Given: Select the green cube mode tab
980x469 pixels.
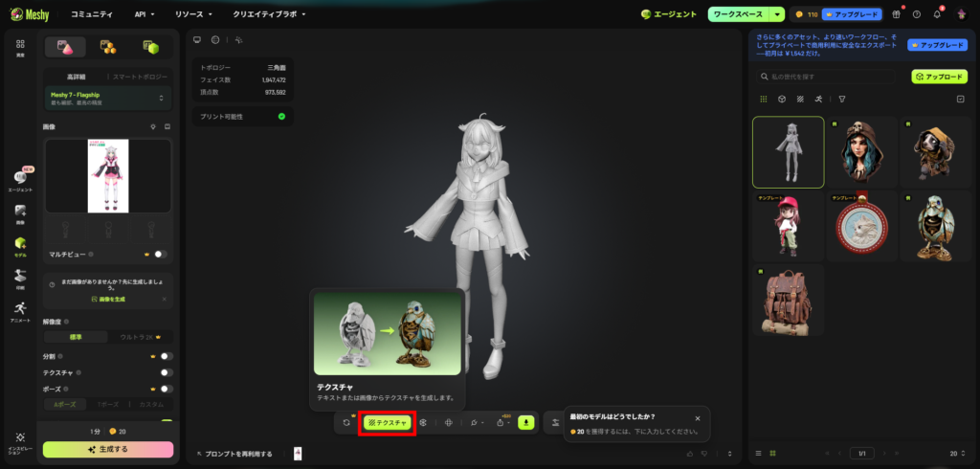Looking at the screenshot, I should pyautogui.click(x=150, y=47).
